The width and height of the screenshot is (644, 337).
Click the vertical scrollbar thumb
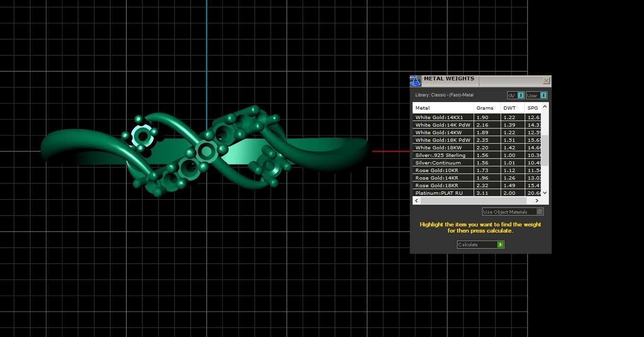[x=545, y=150]
